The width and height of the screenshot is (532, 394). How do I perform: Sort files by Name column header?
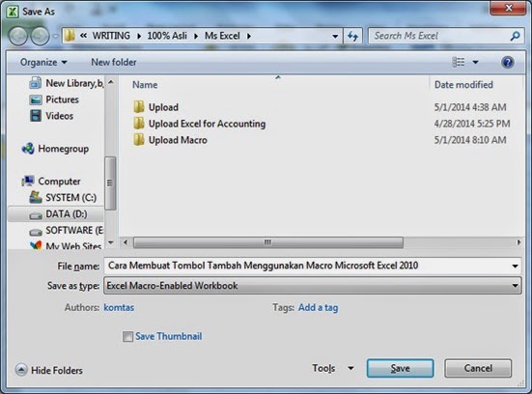tap(145, 85)
